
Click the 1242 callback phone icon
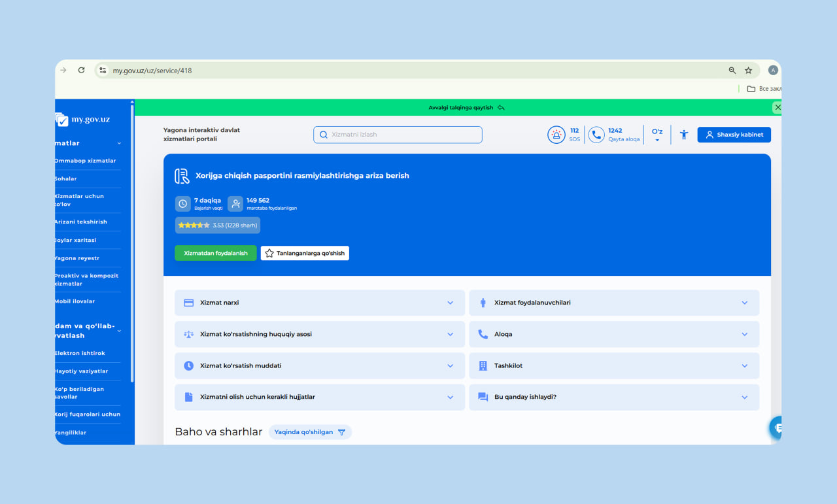[x=596, y=135]
